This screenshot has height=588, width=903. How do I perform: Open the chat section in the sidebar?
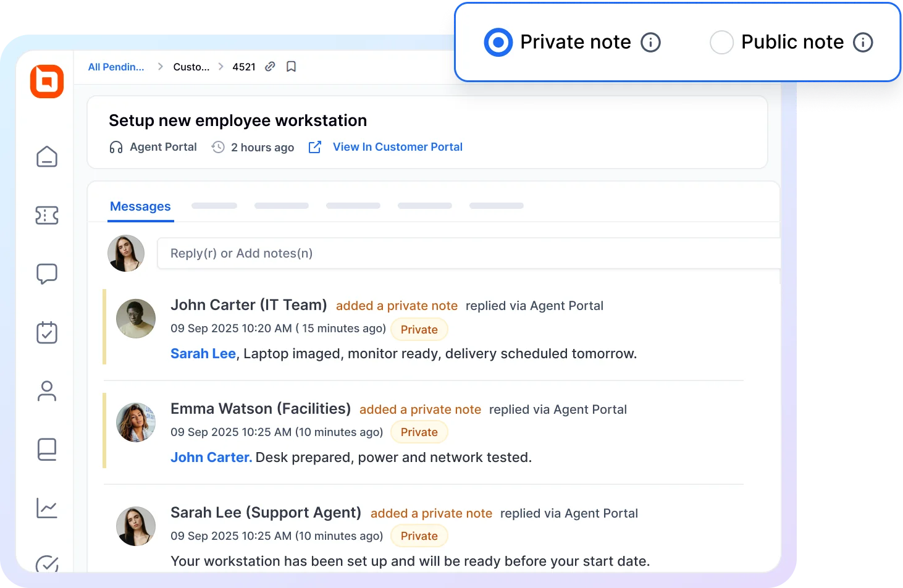(46, 274)
